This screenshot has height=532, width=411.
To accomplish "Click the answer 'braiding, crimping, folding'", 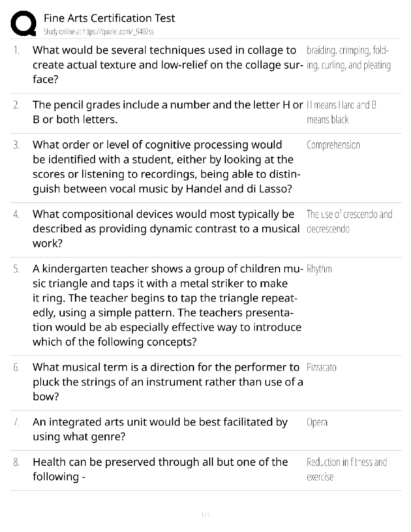I will click(348, 58).
